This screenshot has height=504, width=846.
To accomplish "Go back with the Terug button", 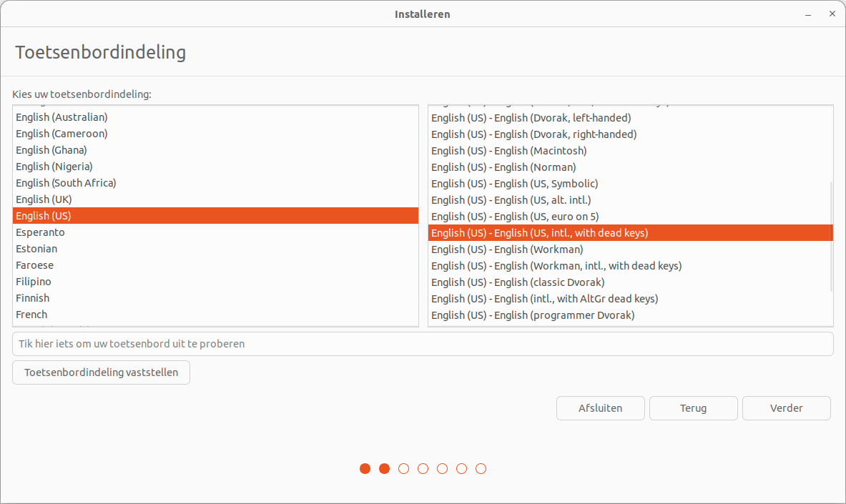I will click(x=693, y=408).
